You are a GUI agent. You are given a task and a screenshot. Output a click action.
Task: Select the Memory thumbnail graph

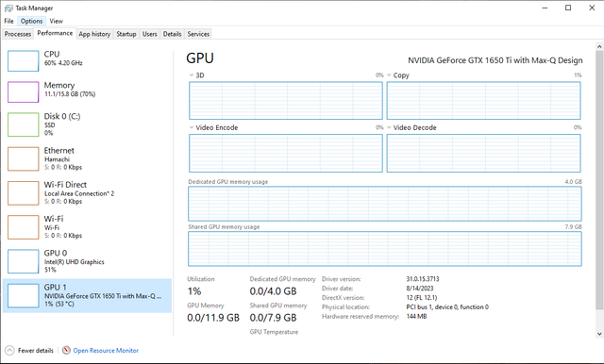pos(23,92)
